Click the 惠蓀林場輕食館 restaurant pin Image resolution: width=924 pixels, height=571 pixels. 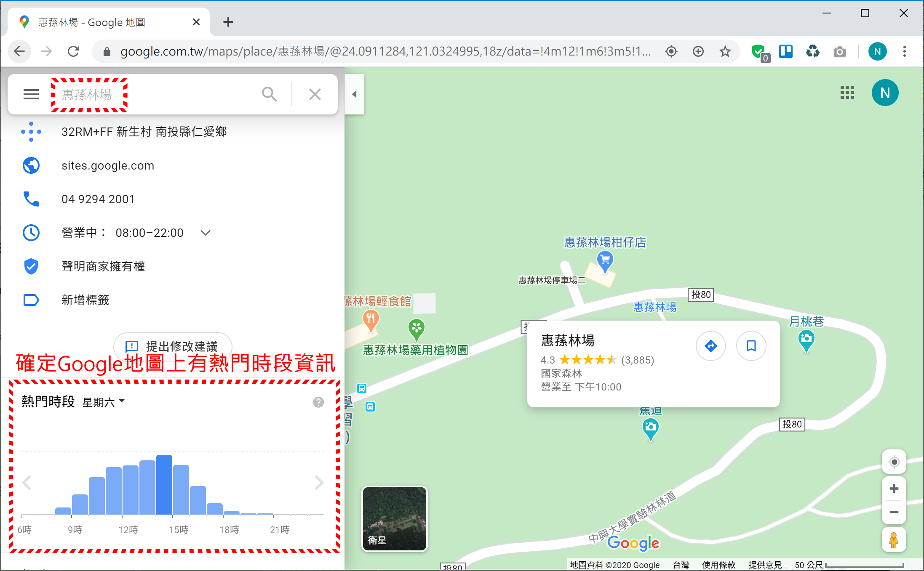click(x=371, y=320)
